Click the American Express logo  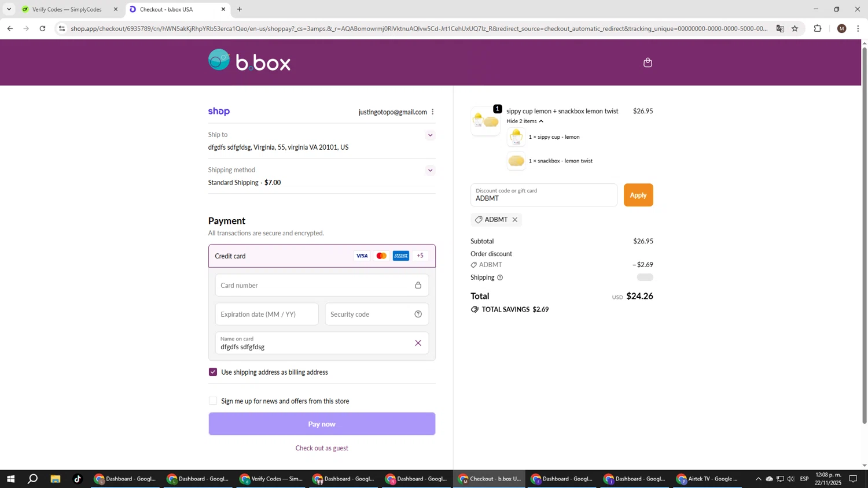(401, 256)
